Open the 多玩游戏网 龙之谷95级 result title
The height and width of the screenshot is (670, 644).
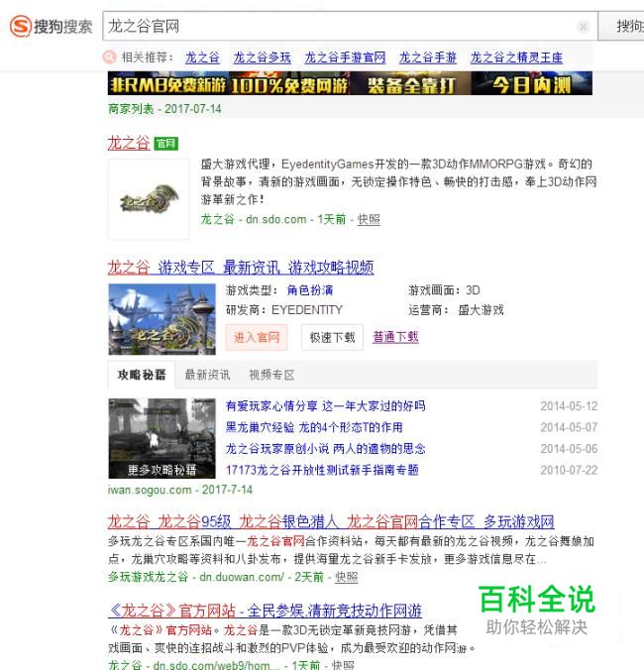pyautogui.click(x=331, y=521)
